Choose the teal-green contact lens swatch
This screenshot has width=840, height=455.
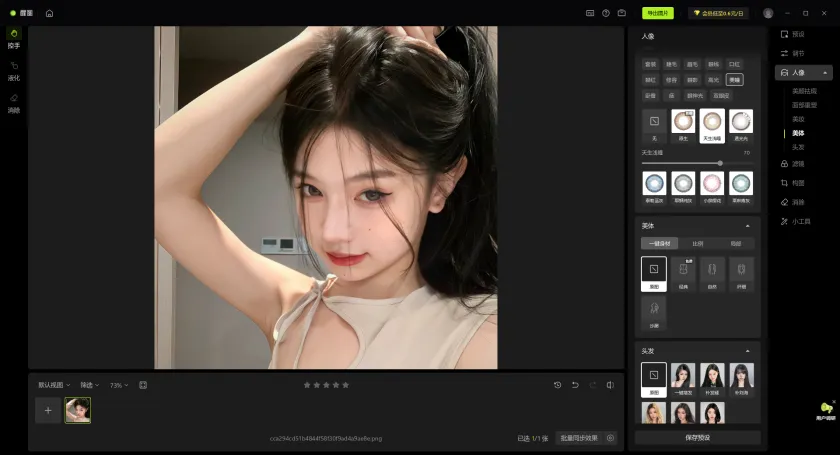pyautogui.click(x=741, y=188)
